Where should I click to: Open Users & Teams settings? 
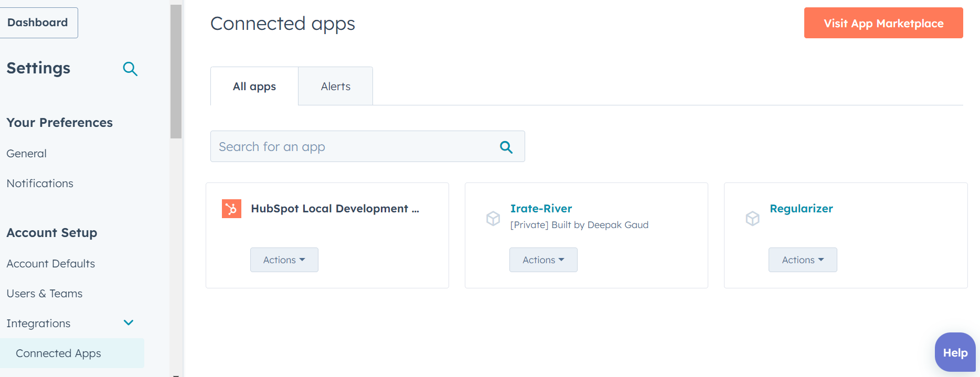[x=45, y=294]
